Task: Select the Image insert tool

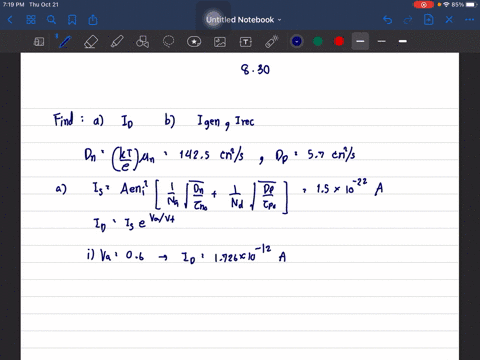Action: coord(220,42)
